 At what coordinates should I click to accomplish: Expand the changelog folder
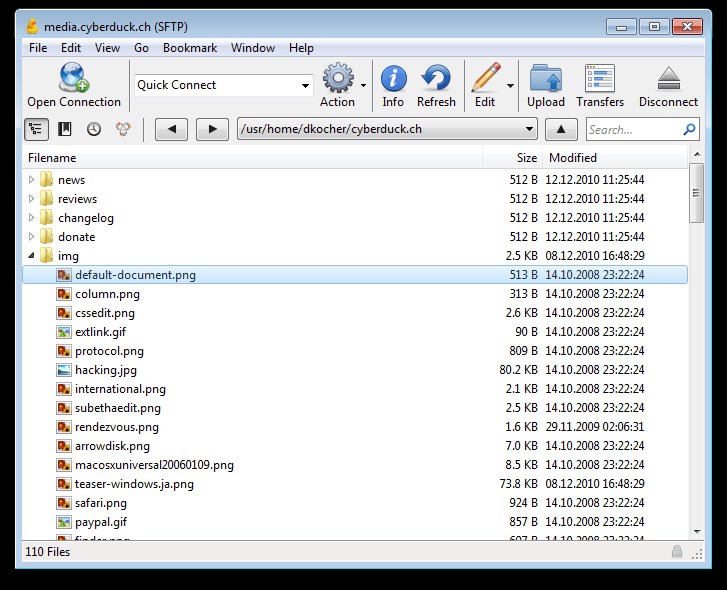click(31, 217)
